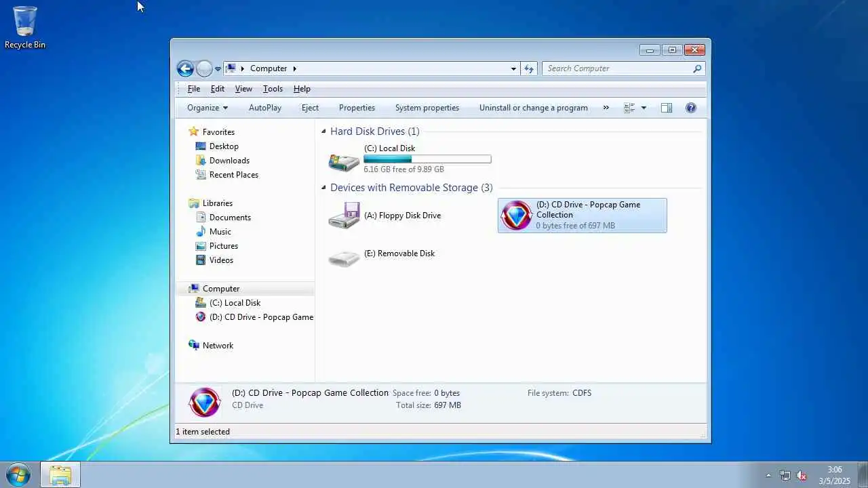
Task: Click the muted volume tray icon
Action: [802, 476]
